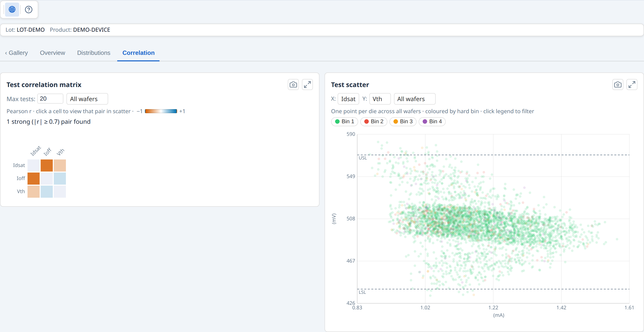Toggle Bin 3 legend filter
The width and height of the screenshot is (644, 332).
[x=403, y=121]
